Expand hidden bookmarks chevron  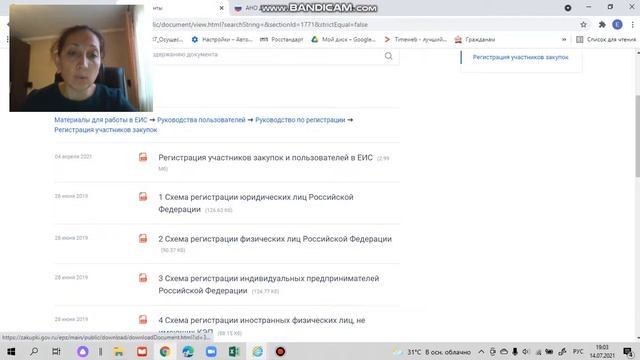[564, 40]
